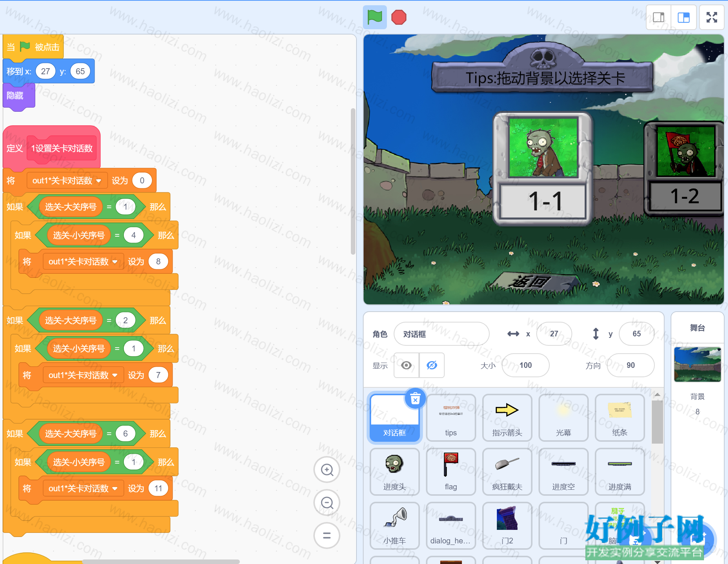Viewport: 728px width, 564px height.
Task: Open variable dropdown in the 设为 11 block
Action: pyautogui.click(x=83, y=489)
